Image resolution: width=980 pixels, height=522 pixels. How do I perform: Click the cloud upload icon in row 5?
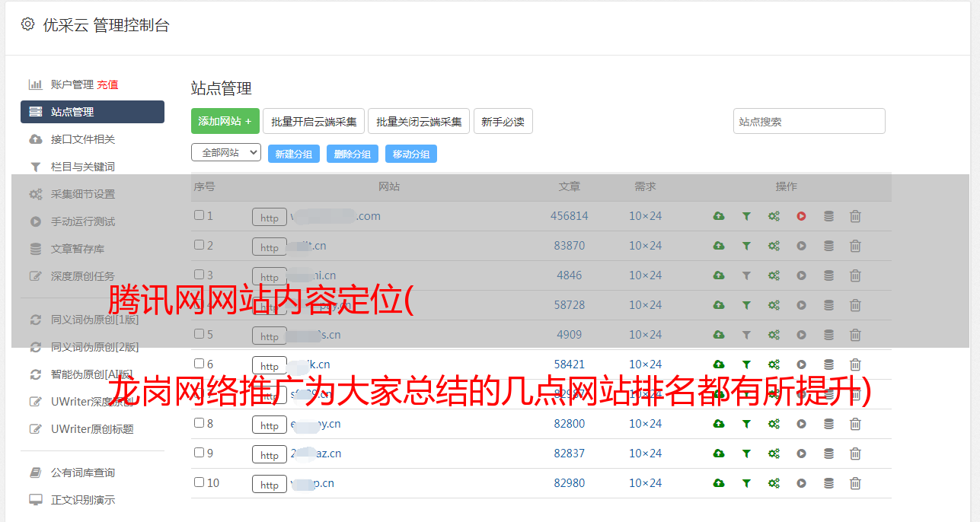(x=719, y=335)
